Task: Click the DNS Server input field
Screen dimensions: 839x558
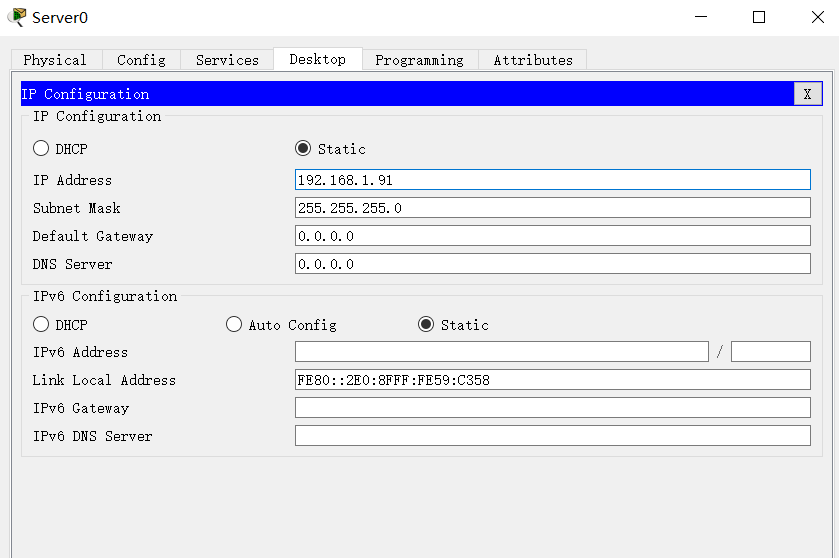Action: point(553,264)
